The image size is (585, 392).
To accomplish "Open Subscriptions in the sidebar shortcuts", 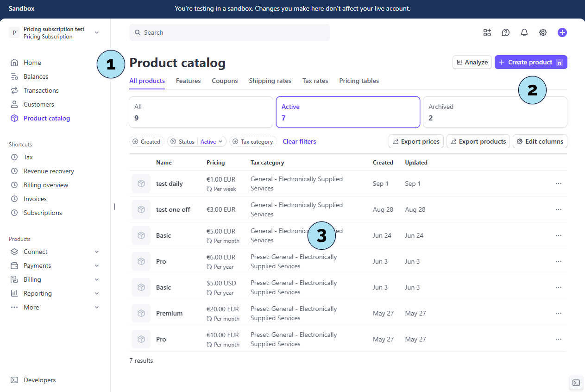I will 43,213.
